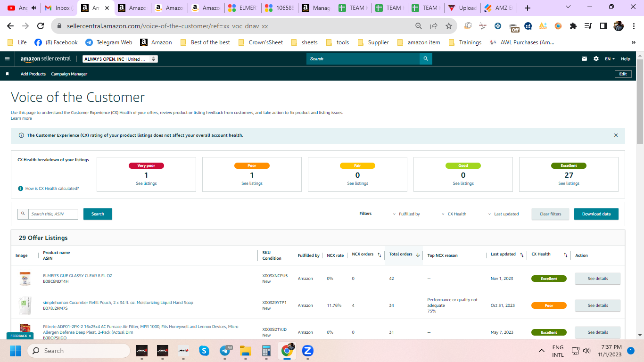This screenshot has width=644, height=362.
Task: Click the Windows Start button
Action: pos(16,351)
